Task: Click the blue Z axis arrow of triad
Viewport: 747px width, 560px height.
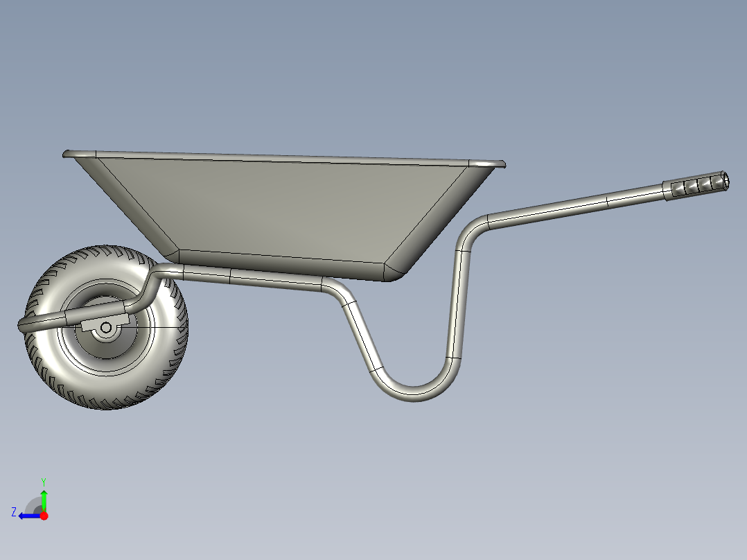Action: [26, 516]
